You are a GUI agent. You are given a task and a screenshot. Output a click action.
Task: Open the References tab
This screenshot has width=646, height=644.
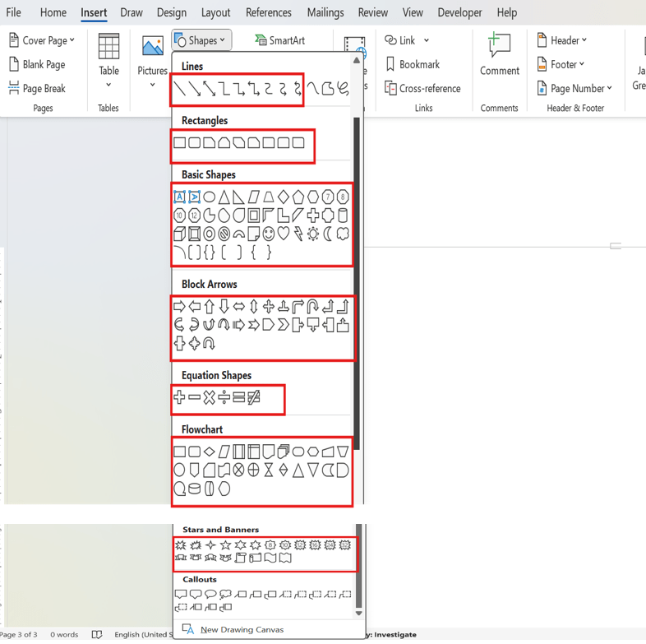268,12
